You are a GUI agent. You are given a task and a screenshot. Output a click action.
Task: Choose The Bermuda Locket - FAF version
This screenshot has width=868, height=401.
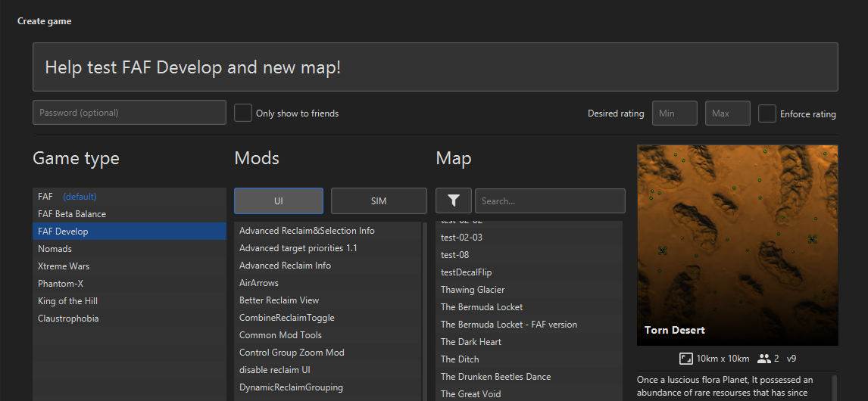click(529, 325)
